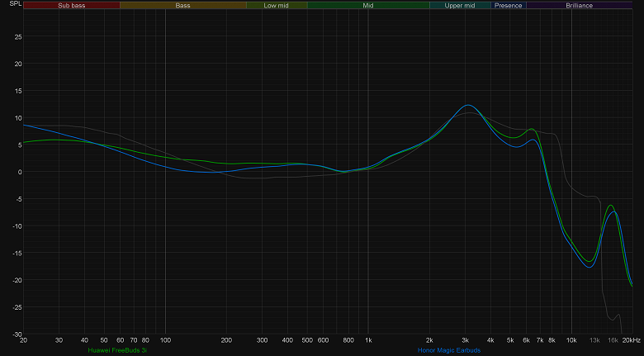Click the Bass frequency band label
The image size is (644, 356).
coord(182,5)
